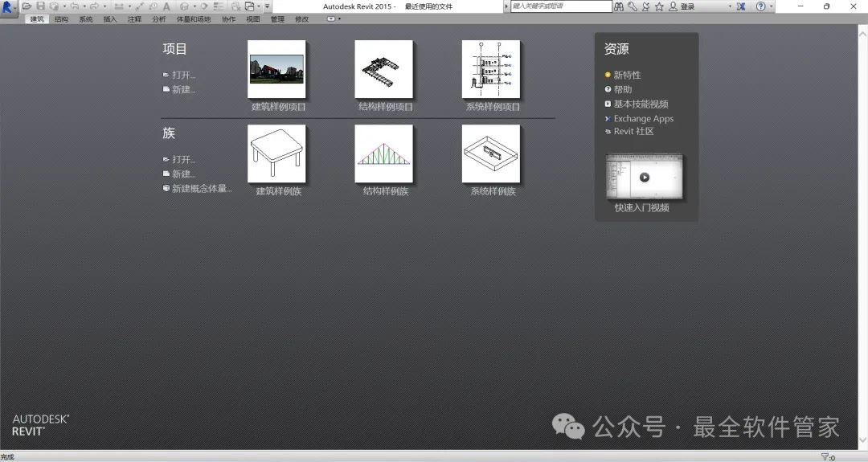The height and width of the screenshot is (462, 868).
Task: Click the Help question mark icon
Action: click(x=761, y=6)
